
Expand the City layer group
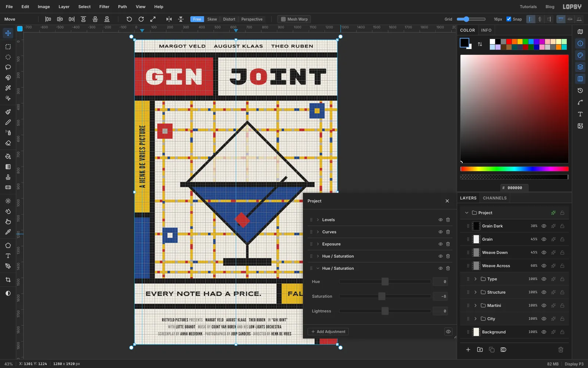tap(476, 319)
